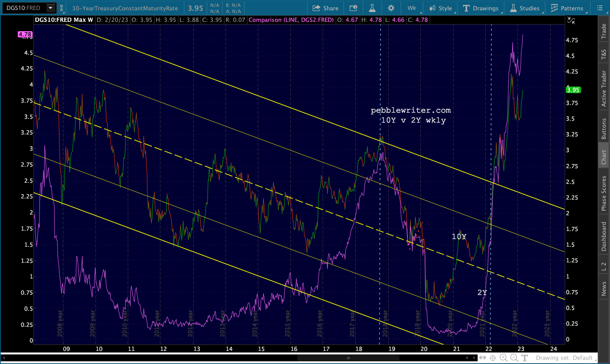Click the 10Y chart label

[459, 237]
